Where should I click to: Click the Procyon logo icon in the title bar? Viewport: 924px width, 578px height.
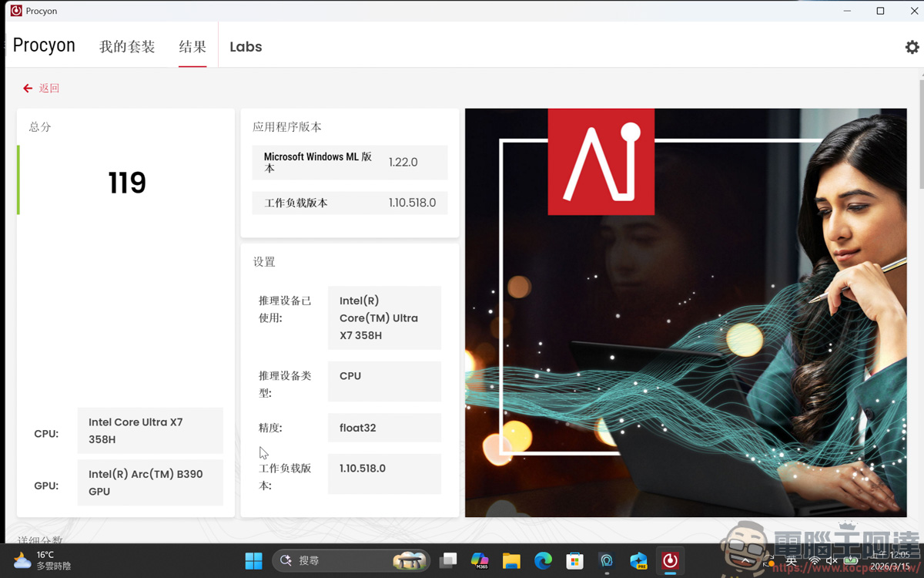[x=15, y=11]
